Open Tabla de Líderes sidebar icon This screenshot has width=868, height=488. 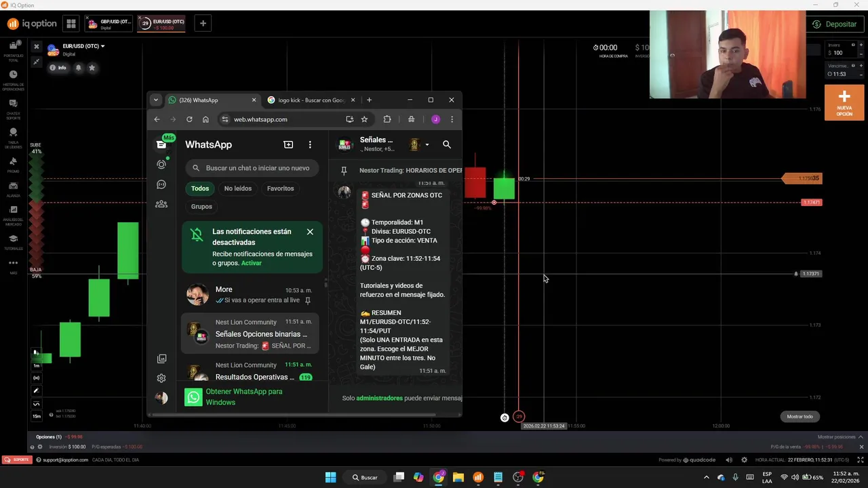14,137
